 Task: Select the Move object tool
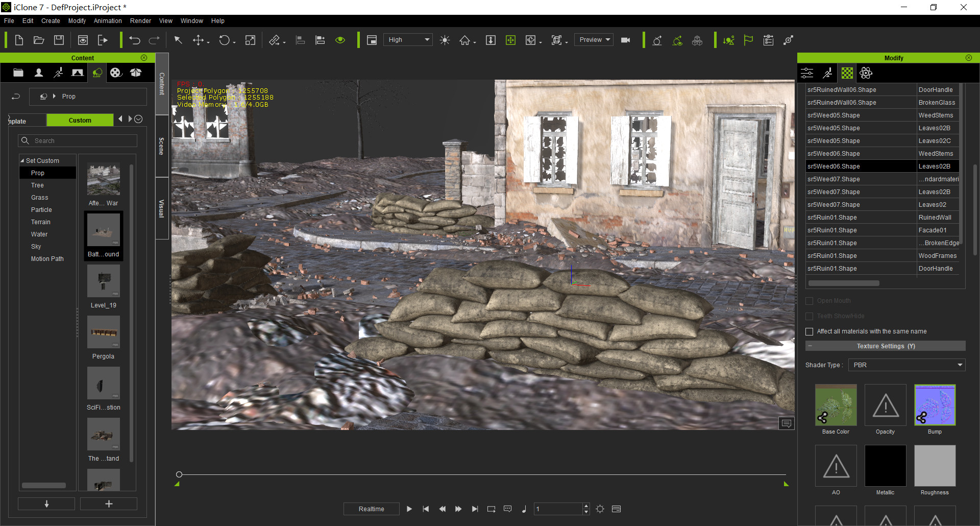tap(198, 40)
